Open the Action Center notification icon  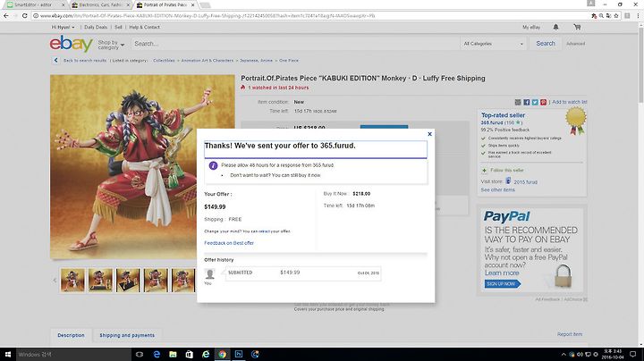tap(633, 354)
